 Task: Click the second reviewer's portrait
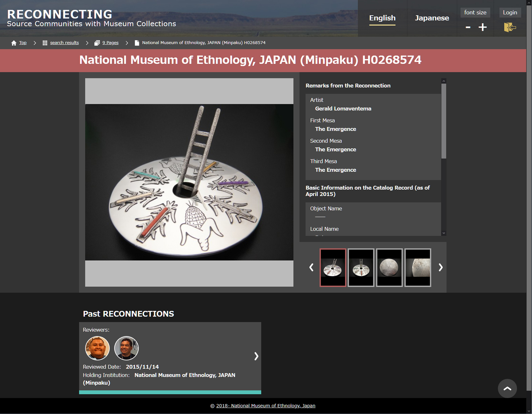[126, 348]
